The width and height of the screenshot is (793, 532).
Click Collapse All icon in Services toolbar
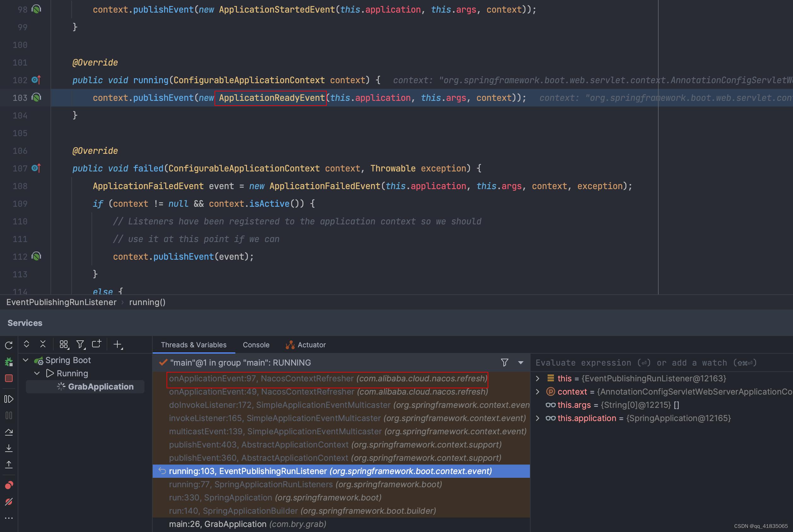(x=43, y=344)
